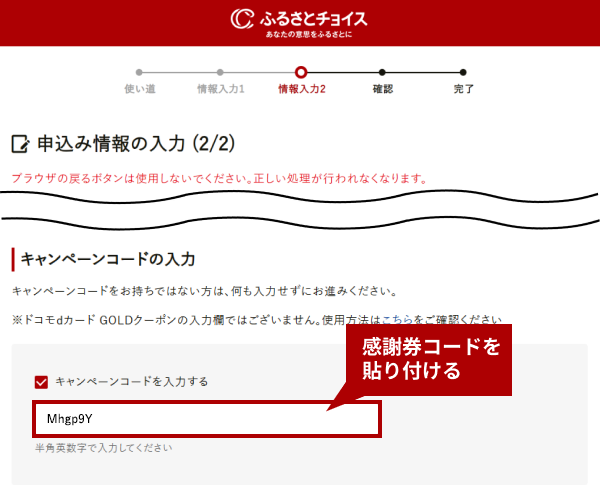This screenshot has width=600, height=496.
Task: Click the 情報入力1 step circle marker
Action: pyautogui.click(x=220, y=72)
